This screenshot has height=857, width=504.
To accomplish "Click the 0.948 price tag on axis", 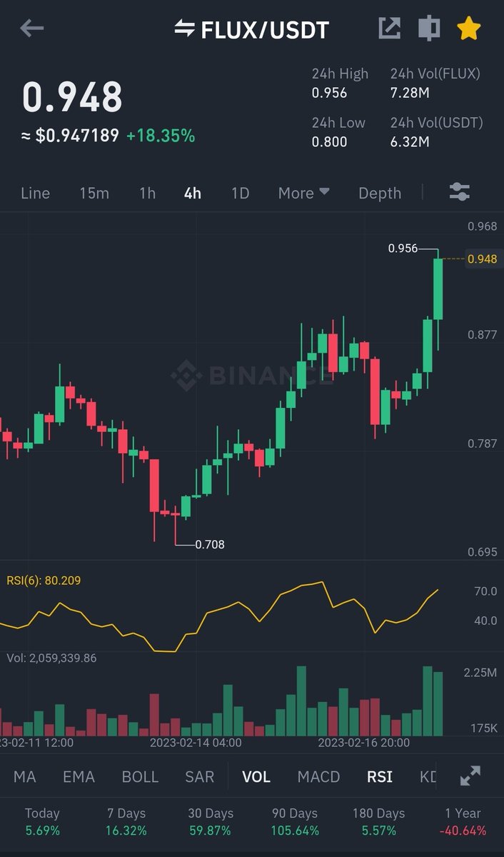I will point(483,259).
